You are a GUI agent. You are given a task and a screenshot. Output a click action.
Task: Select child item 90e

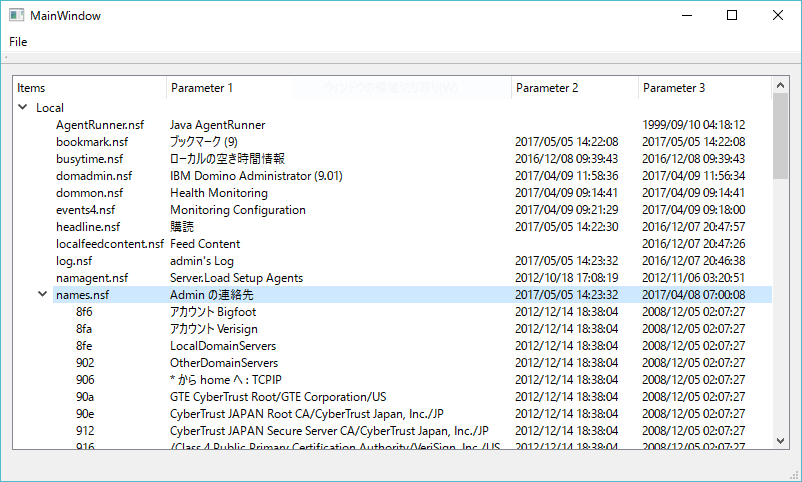click(85, 413)
